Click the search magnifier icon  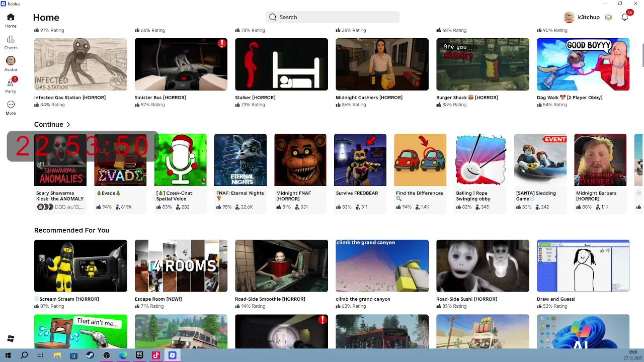(x=273, y=17)
